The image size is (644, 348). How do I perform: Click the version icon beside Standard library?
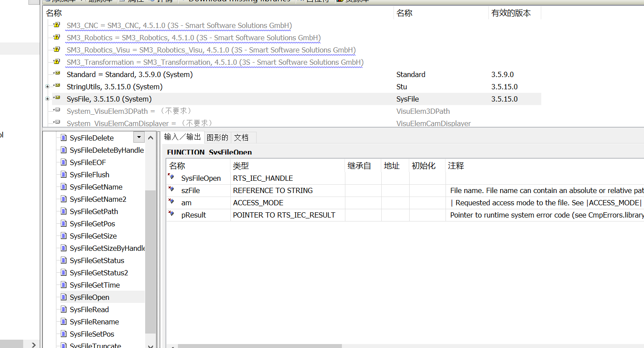click(56, 74)
